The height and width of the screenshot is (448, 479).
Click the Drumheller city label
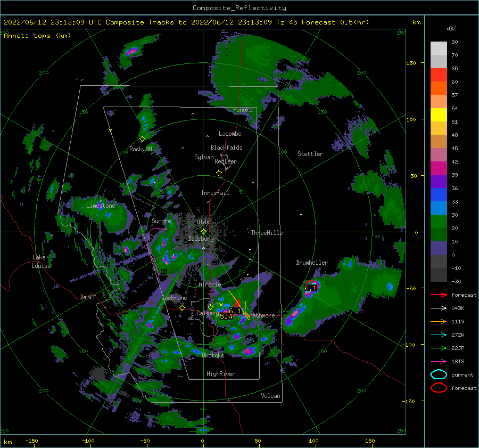click(x=312, y=263)
